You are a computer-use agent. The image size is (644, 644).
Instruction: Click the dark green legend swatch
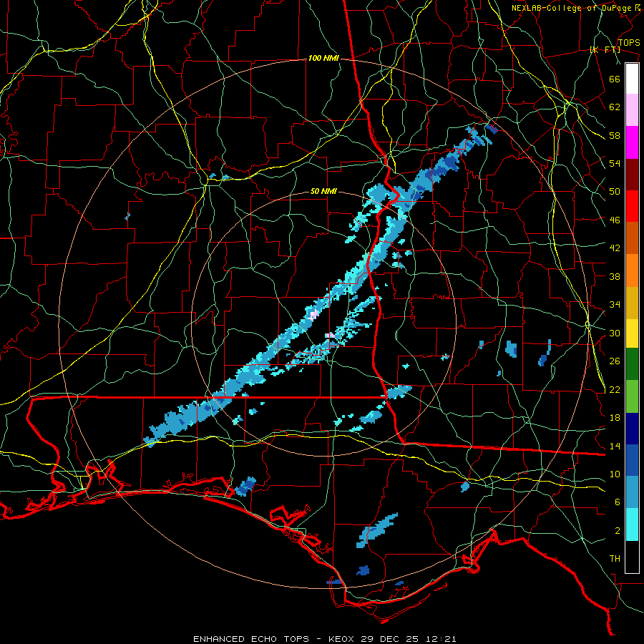[632, 364]
